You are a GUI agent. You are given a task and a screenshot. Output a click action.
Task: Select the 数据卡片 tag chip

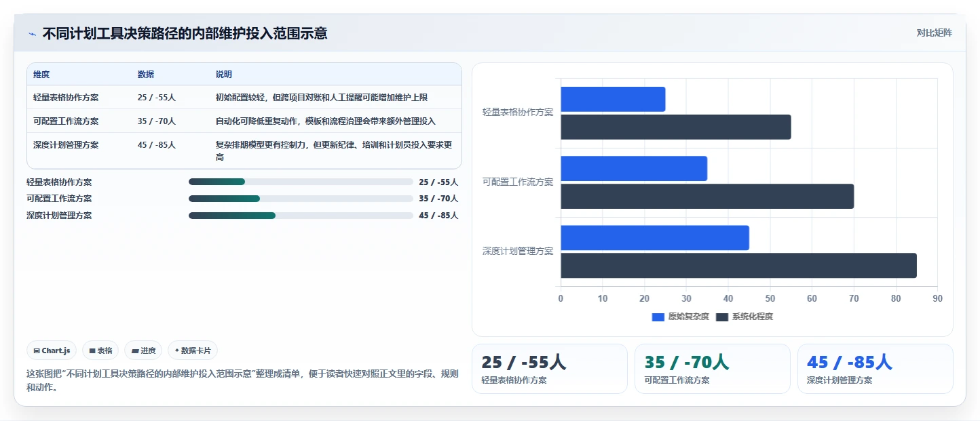coord(193,350)
